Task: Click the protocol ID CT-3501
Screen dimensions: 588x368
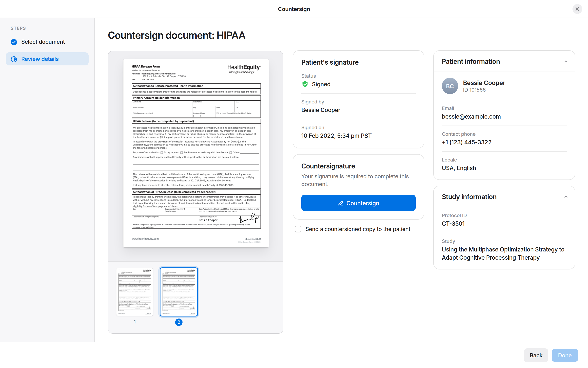Action: click(453, 223)
